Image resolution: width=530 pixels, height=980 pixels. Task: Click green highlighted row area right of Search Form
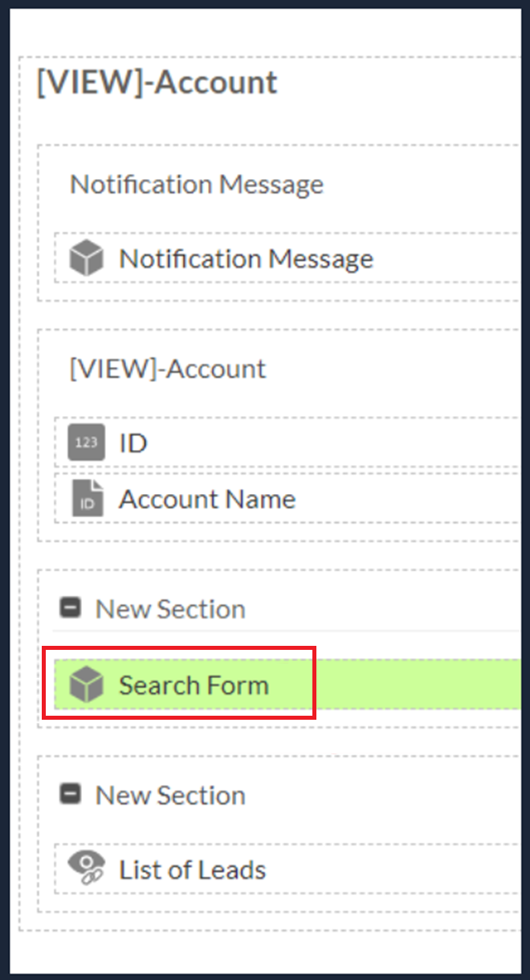418,685
